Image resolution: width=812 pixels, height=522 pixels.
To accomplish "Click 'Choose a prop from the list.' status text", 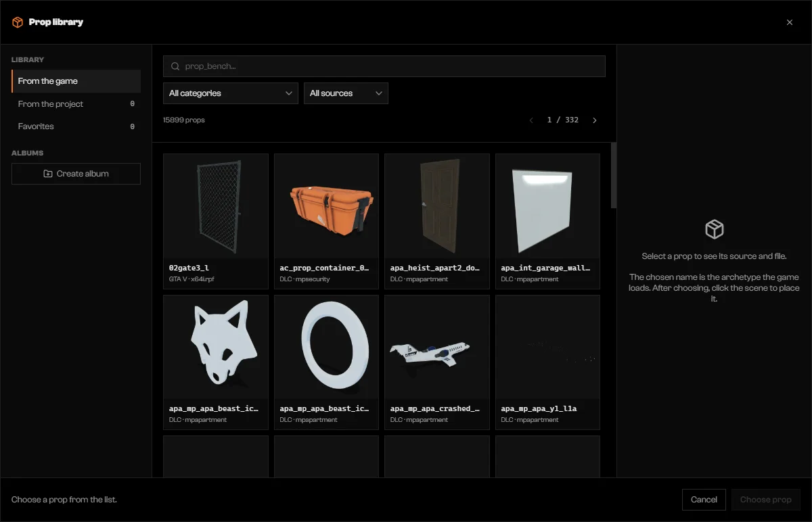I will point(64,500).
